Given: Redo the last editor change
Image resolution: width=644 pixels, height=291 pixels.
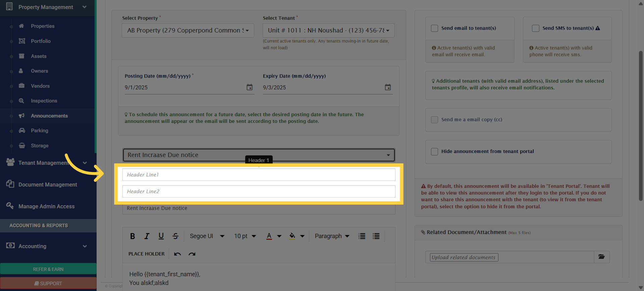Looking at the screenshot, I should (192, 254).
